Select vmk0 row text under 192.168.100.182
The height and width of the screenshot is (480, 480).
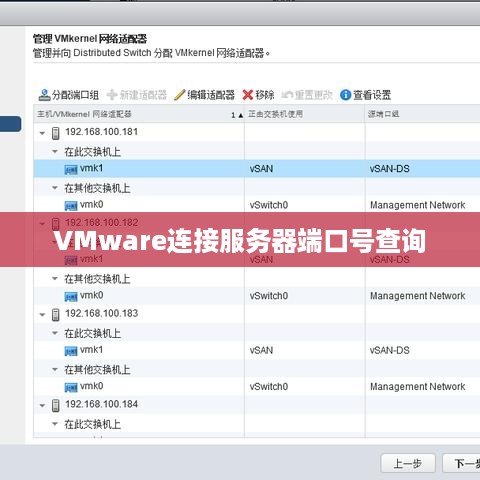(91, 295)
